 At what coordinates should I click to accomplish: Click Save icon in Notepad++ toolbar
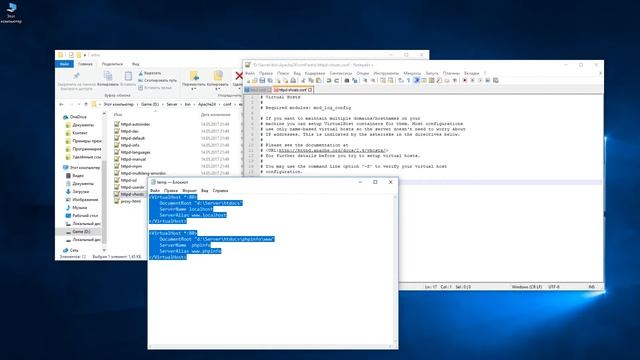coord(262,80)
